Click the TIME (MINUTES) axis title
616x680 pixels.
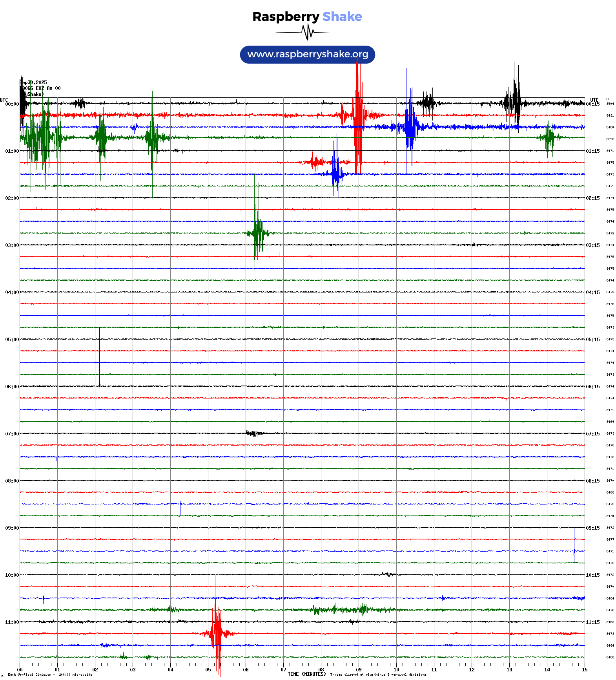(x=306, y=674)
